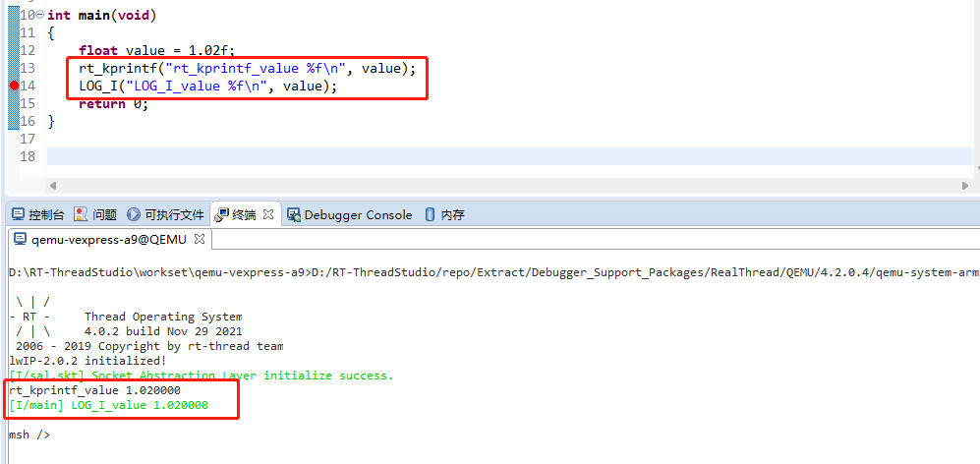This screenshot has height=464, width=980.
Task: Place cursor on empty line 18
Action: 295,156
